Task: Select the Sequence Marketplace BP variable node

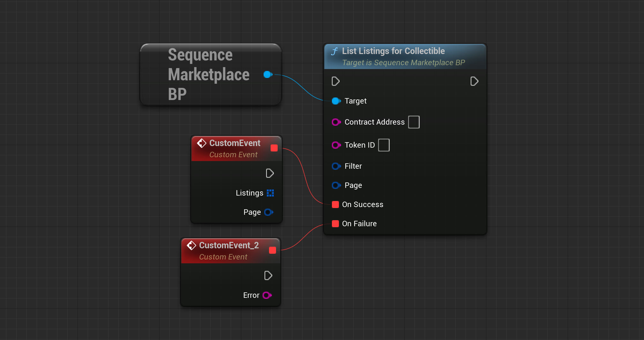Action: point(211,74)
